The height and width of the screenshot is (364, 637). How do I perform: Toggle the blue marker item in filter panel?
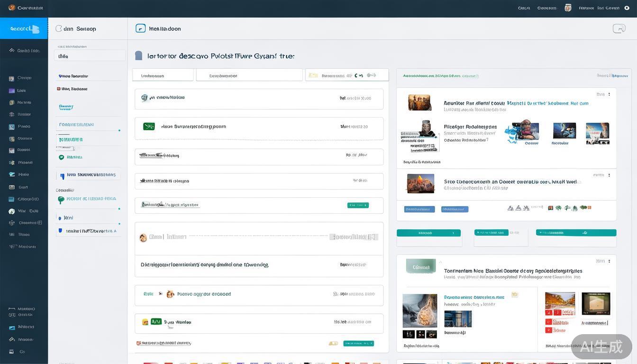point(62,175)
